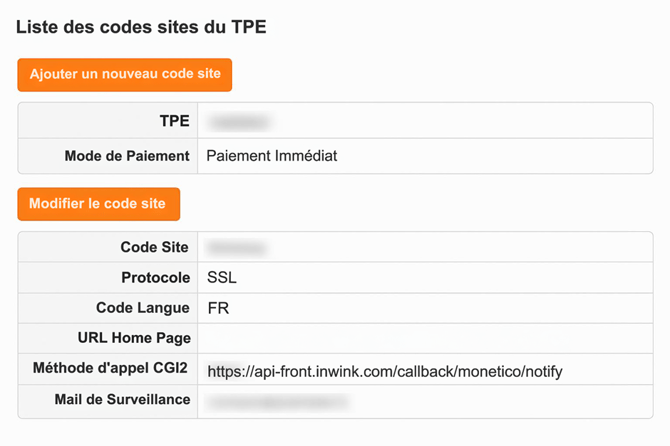This screenshot has width=670, height=446.
Task: Click the empty URL Home Page value cell
Action: click(x=425, y=339)
